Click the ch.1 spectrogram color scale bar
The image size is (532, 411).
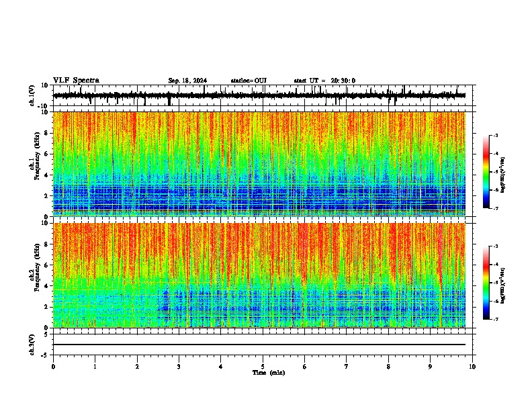(x=486, y=172)
